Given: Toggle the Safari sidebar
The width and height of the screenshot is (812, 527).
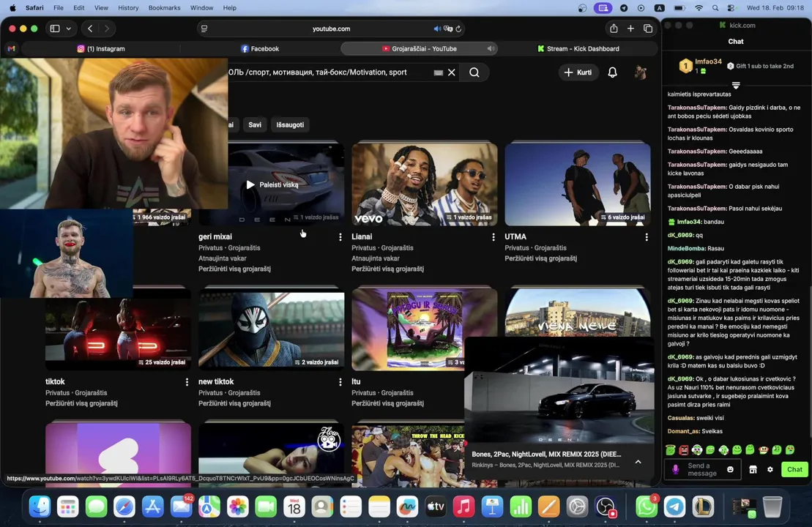Looking at the screenshot, I should click(55, 29).
